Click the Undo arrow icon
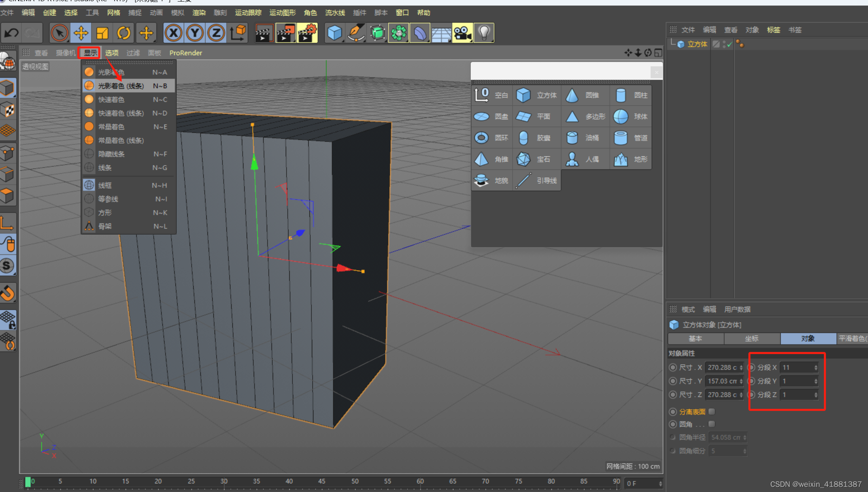The image size is (868, 492). click(x=11, y=33)
